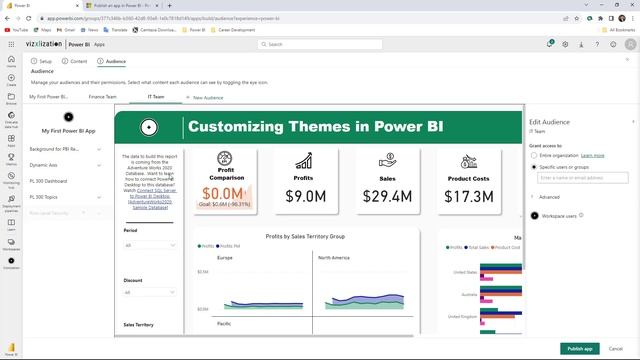Open the browser extensions puzzle icon

(x=600, y=18)
